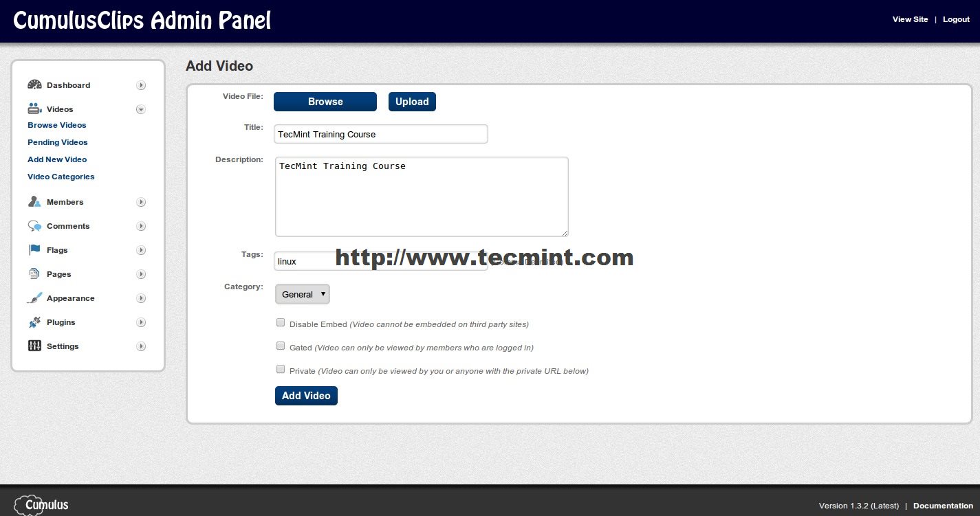
Task: Click the Browse file button
Action: [x=325, y=102]
